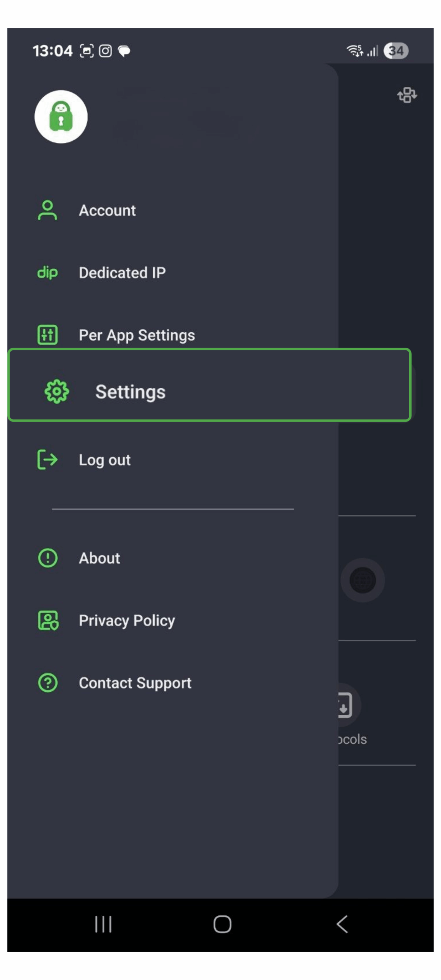Image resolution: width=441 pixels, height=980 pixels.
Task: Open the Privacy Policy link
Action: pyautogui.click(x=127, y=621)
